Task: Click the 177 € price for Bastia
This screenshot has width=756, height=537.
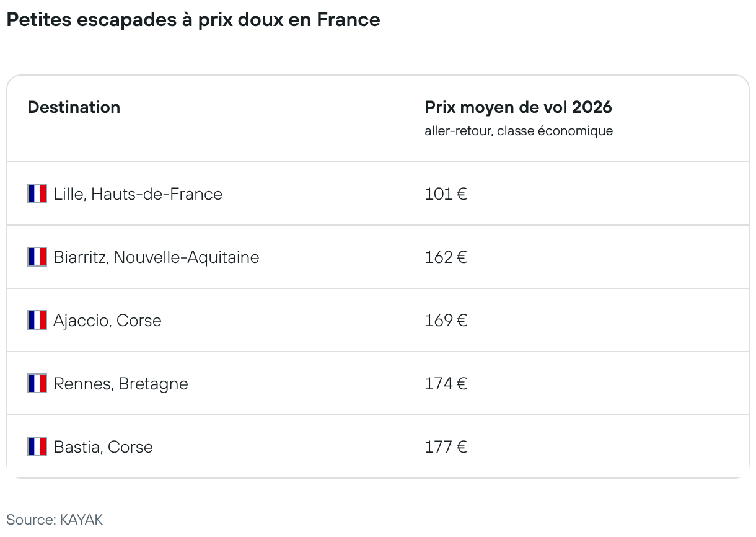Action: click(x=446, y=447)
